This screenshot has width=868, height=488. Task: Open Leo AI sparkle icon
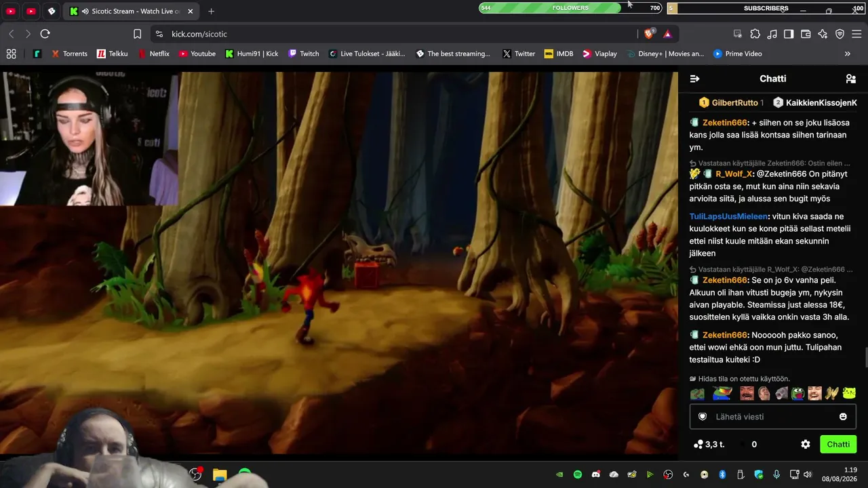point(823,34)
